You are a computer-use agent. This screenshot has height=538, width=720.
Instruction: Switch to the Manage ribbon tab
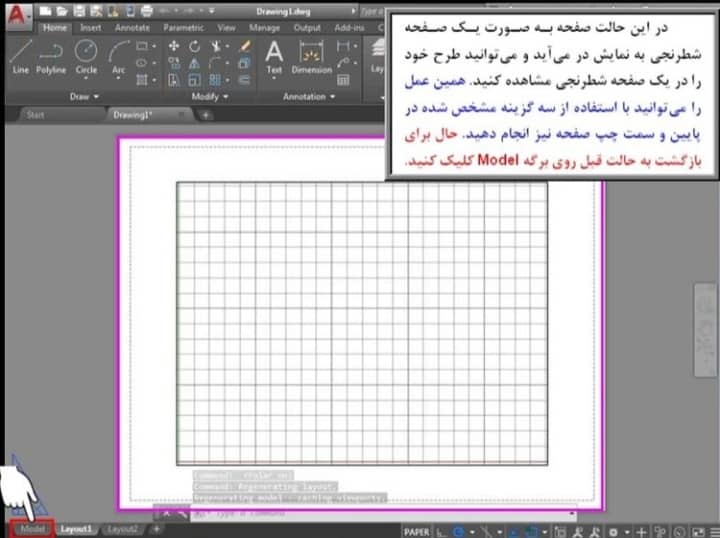coord(264,28)
